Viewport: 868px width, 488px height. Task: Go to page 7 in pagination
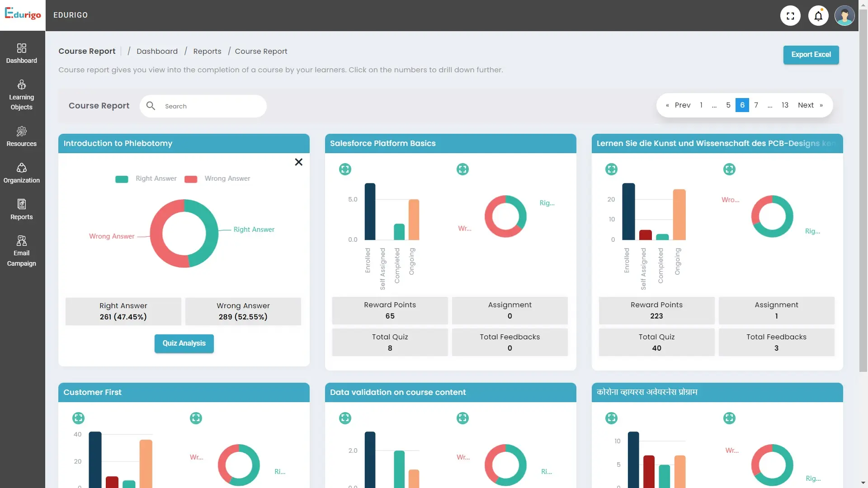pos(756,105)
